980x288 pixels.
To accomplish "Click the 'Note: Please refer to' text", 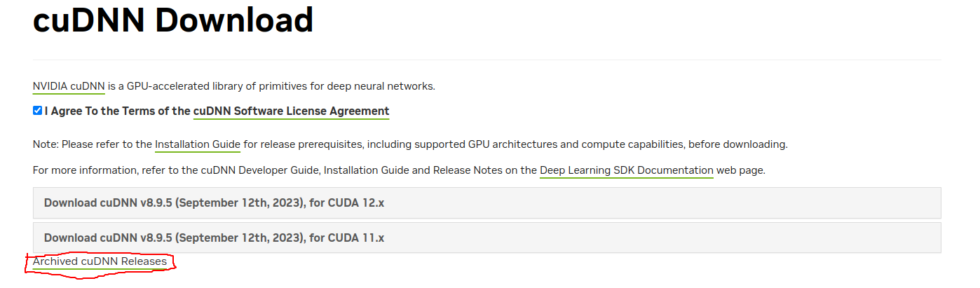I will pyautogui.click(x=92, y=144).
